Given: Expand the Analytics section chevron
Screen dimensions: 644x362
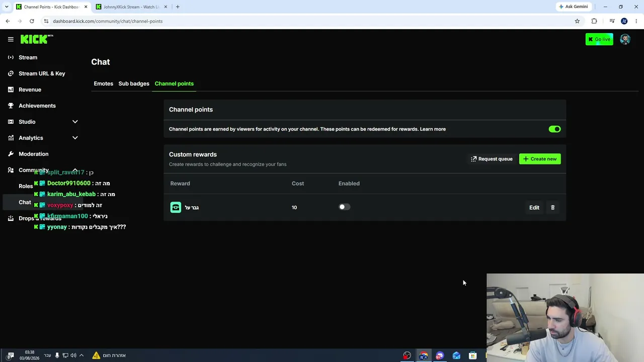Looking at the screenshot, I should tap(75, 138).
